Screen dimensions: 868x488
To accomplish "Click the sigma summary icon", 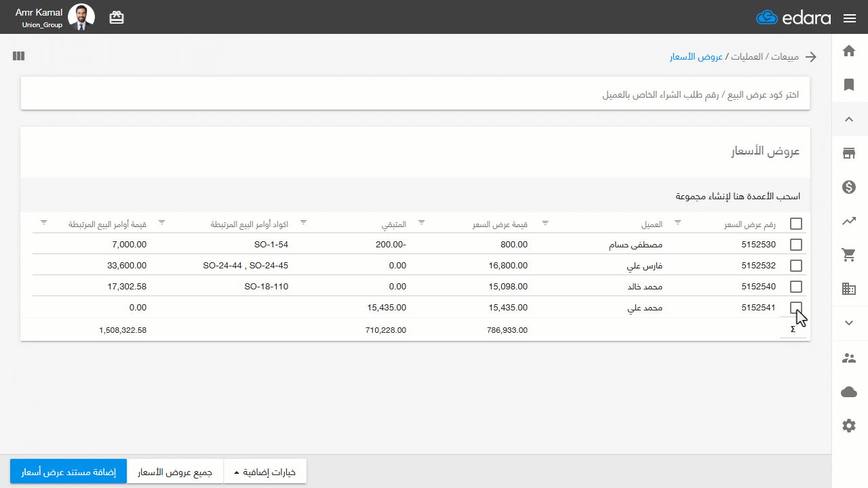I will point(793,330).
